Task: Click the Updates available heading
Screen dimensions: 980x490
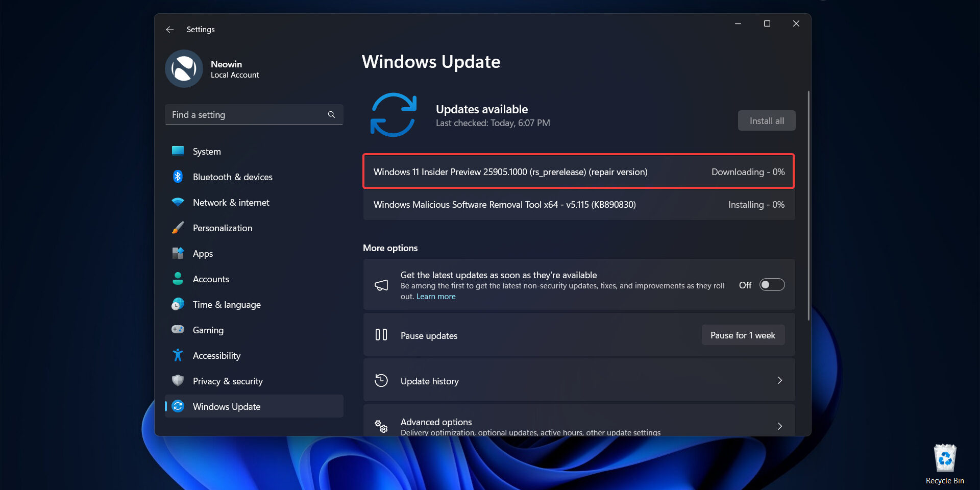Action: point(482,109)
